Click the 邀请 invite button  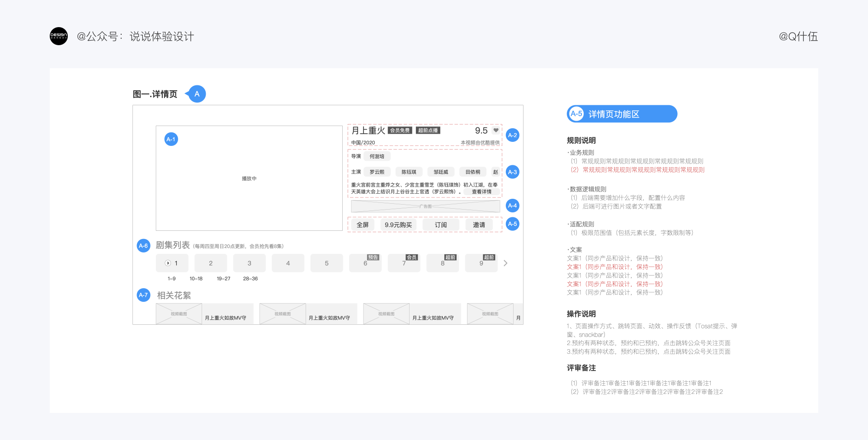pos(479,225)
